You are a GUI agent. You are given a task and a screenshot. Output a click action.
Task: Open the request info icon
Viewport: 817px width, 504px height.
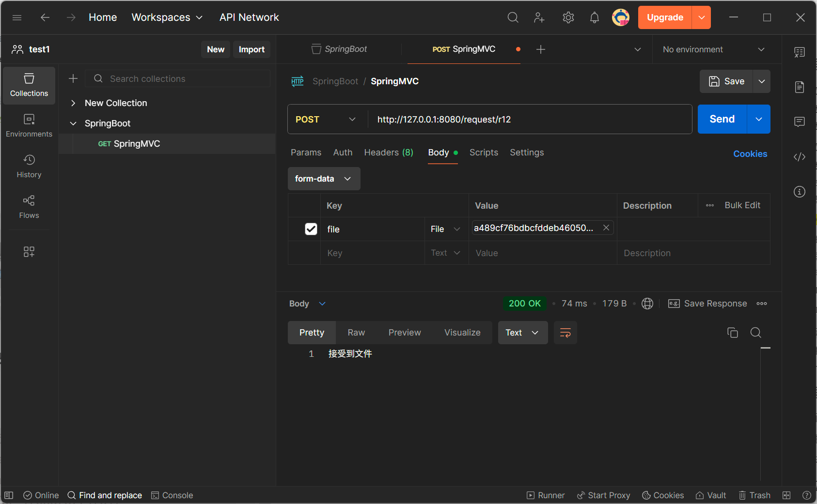click(800, 192)
